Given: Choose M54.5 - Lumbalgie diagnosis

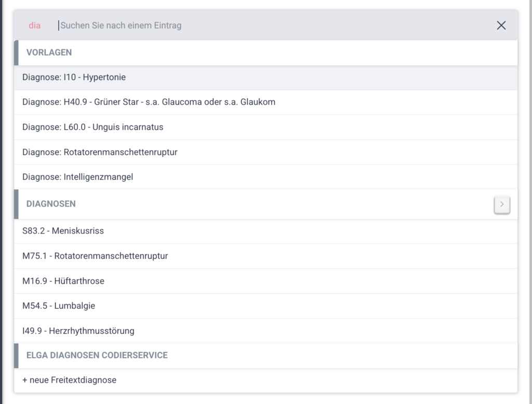Looking at the screenshot, I should point(59,306).
